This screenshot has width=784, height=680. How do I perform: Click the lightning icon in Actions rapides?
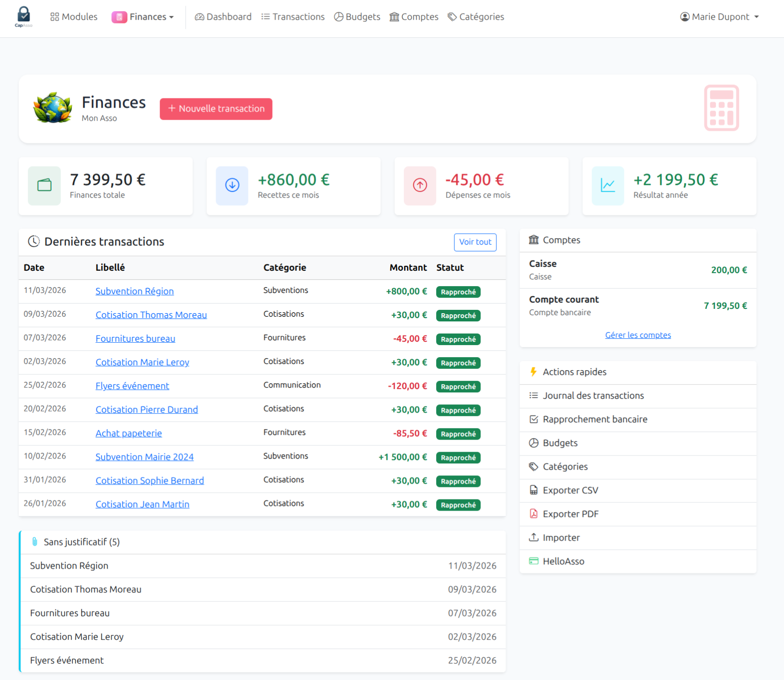tap(533, 372)
